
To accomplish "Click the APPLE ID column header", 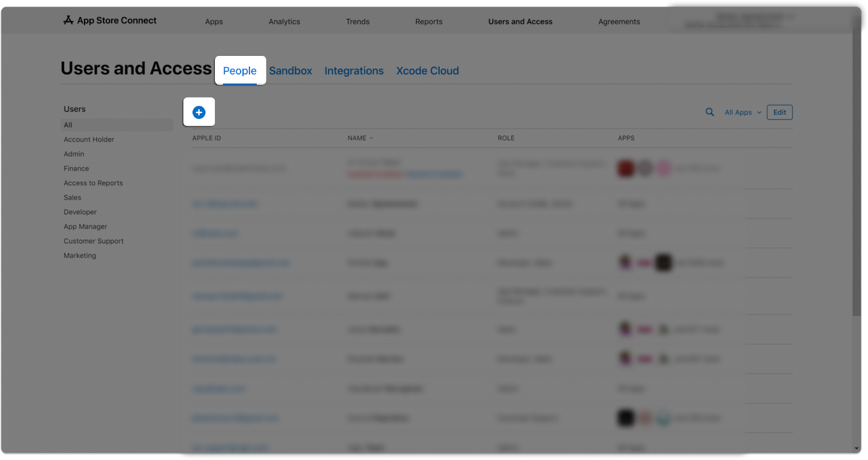I will [x=207, y=138].
